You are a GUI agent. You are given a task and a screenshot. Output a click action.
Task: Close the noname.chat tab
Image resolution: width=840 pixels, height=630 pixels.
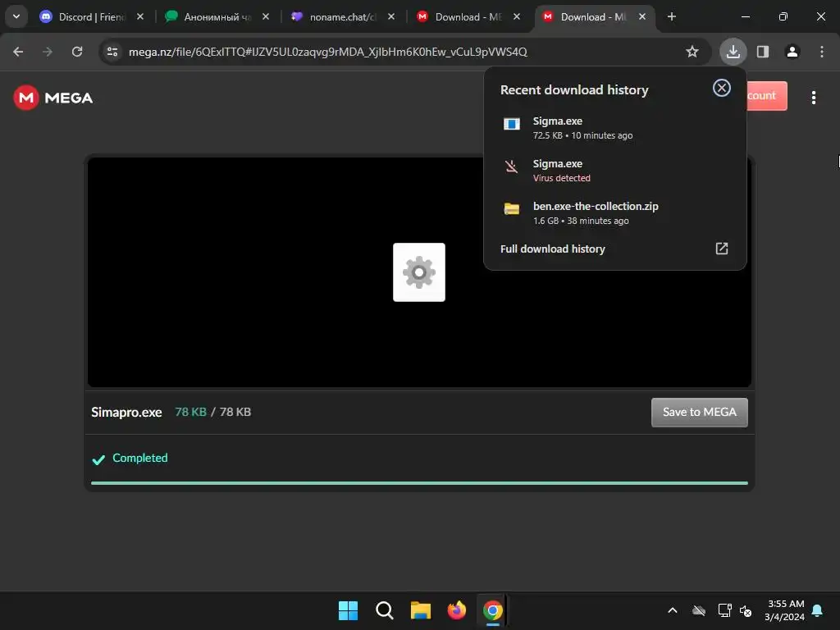[x=391, y=16]
